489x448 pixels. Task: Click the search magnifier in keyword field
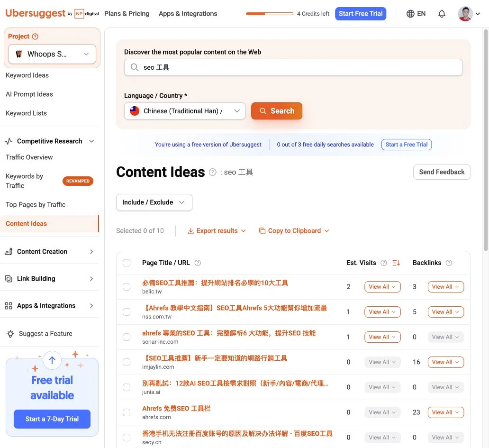click(135, 67)
